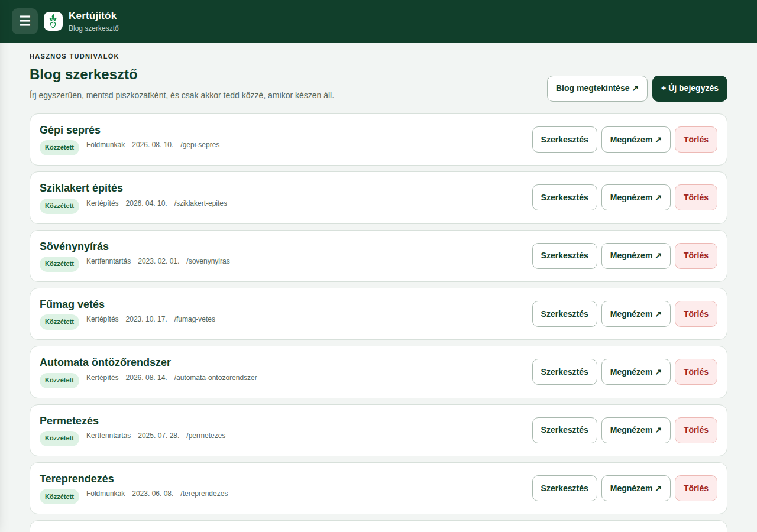Open Blog megtekintése link

point(597,89)
